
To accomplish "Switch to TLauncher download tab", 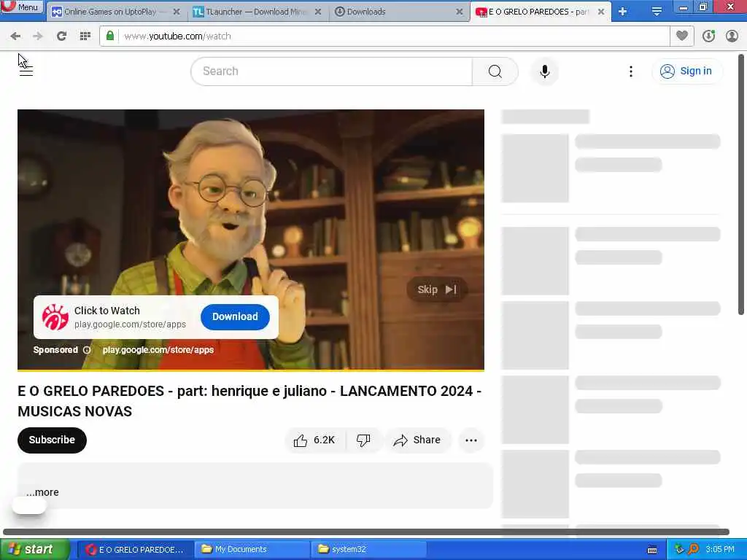I will click(256, 12).
